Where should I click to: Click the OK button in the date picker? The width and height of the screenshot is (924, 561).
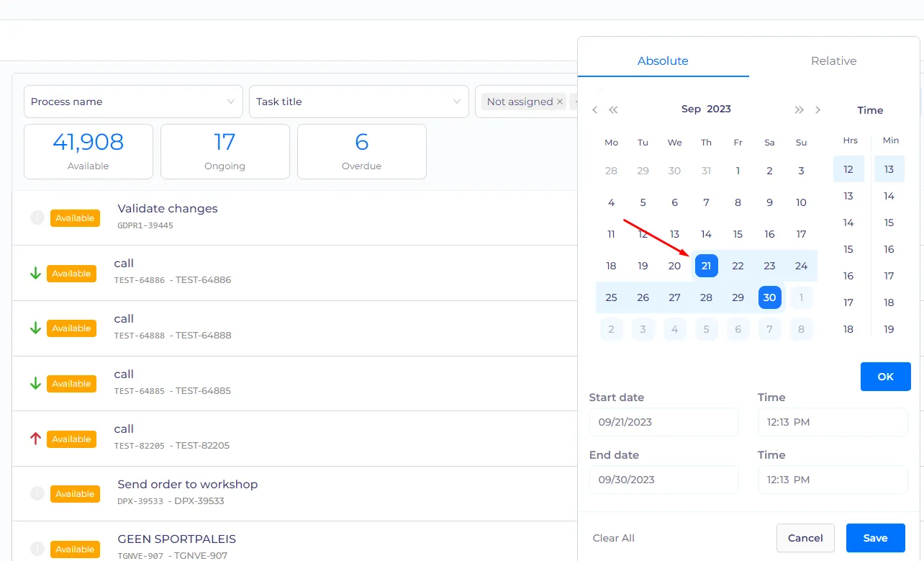[x=885, y=377]
